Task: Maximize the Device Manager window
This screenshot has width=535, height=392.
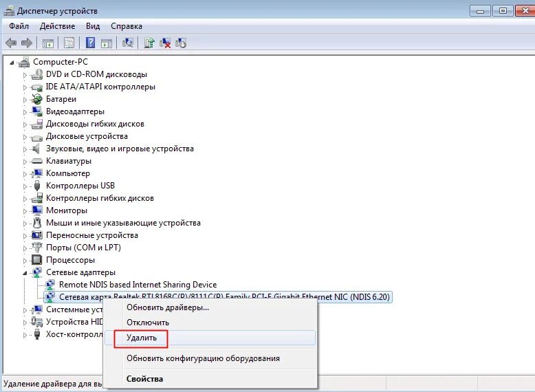Action: [503, 10]
